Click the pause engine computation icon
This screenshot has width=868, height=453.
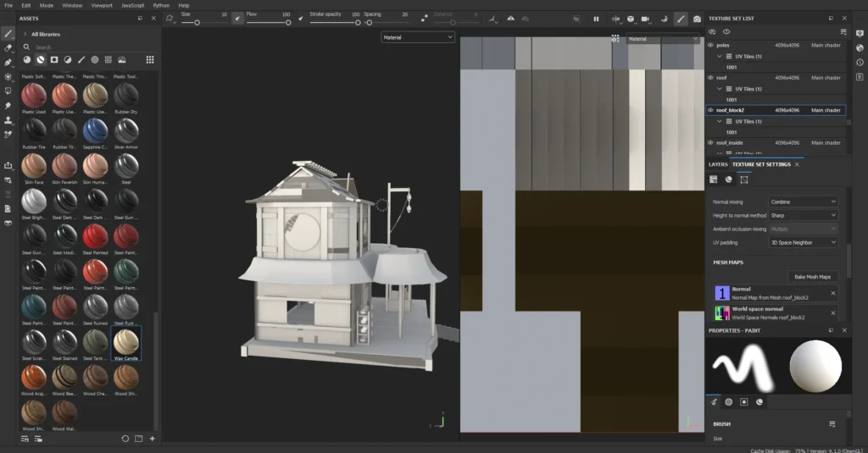[596, 19]
